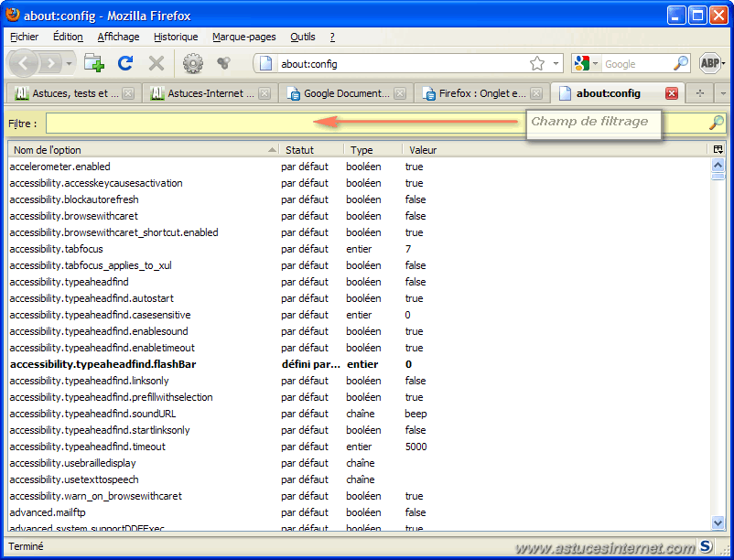Open the address bar history dropdown arrow
The width and height of the screenshot is (734, 560).
(x=556, y=63)
